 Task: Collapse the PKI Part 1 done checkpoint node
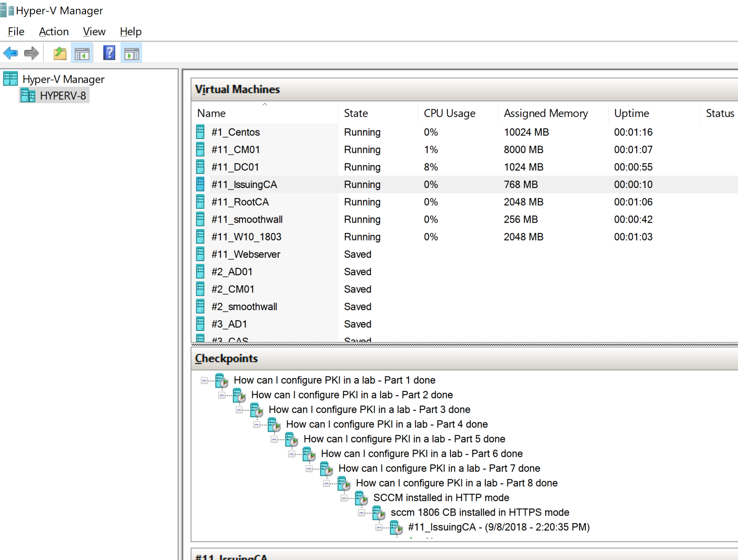pos(204,380)
